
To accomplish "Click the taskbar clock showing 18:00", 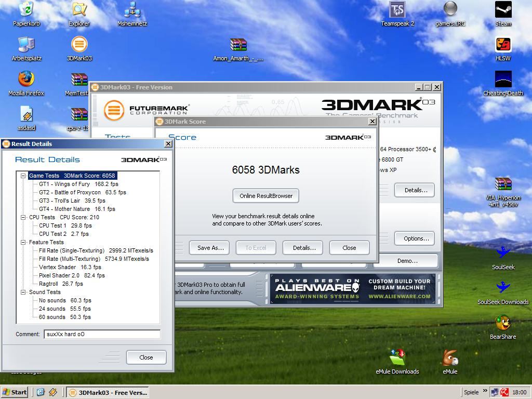I will coord(520,393).
